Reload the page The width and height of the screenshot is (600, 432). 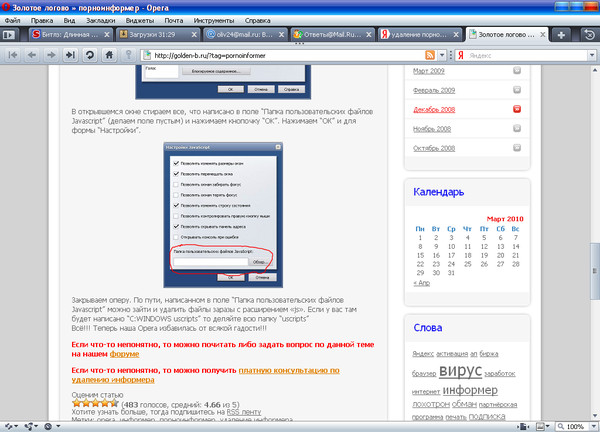click(x=90, y=55)
